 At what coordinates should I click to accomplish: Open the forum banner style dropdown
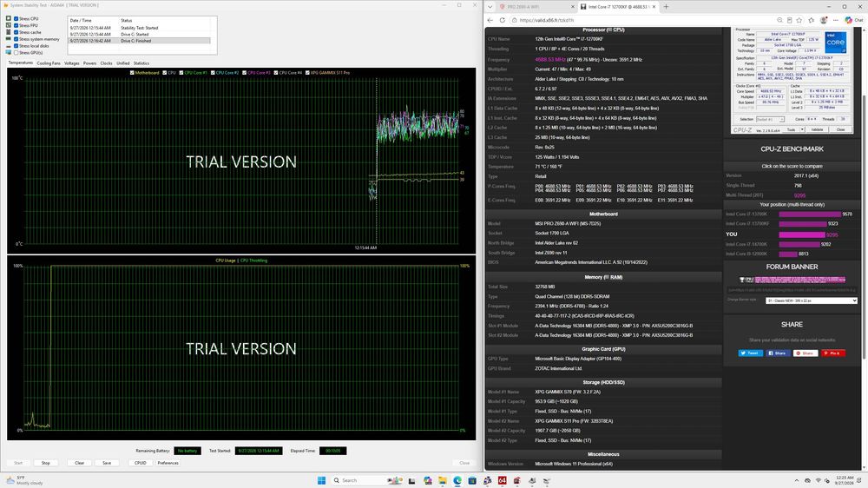coord(811,300)
